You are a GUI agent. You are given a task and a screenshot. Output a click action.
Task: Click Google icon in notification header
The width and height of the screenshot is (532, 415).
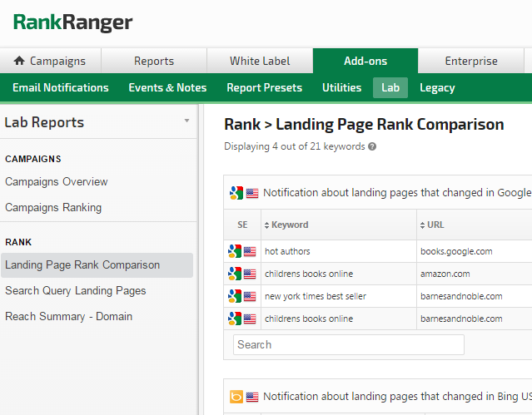pos(236,193)
